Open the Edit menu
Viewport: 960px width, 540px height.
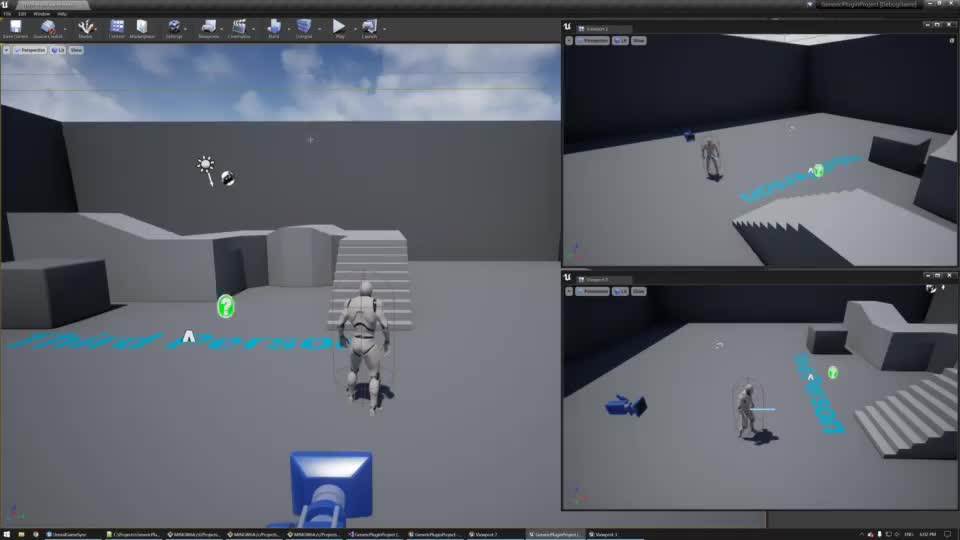click(x=22, y=13)
